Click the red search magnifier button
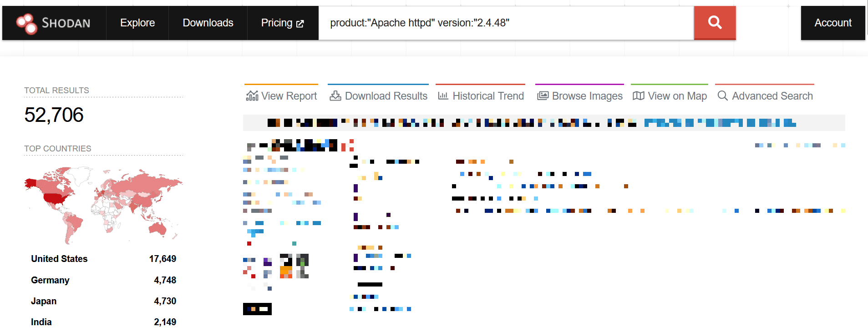The height and width of the screenshot is (332, 868). (x=715, y=23)
